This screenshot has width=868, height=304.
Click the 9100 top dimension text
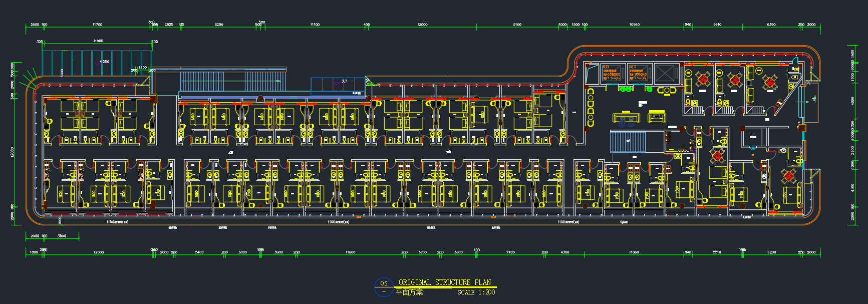[517, 24]
